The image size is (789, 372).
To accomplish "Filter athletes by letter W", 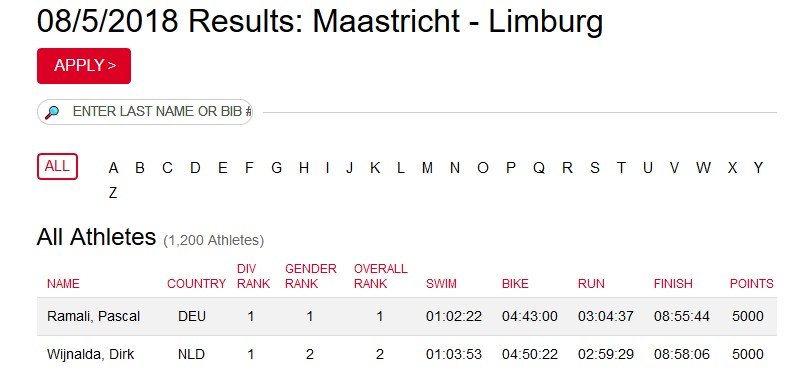I will 703,168.
